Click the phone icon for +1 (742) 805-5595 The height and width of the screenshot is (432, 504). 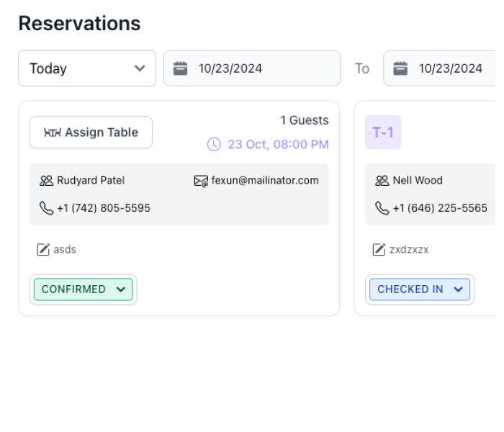pos(47,208)
